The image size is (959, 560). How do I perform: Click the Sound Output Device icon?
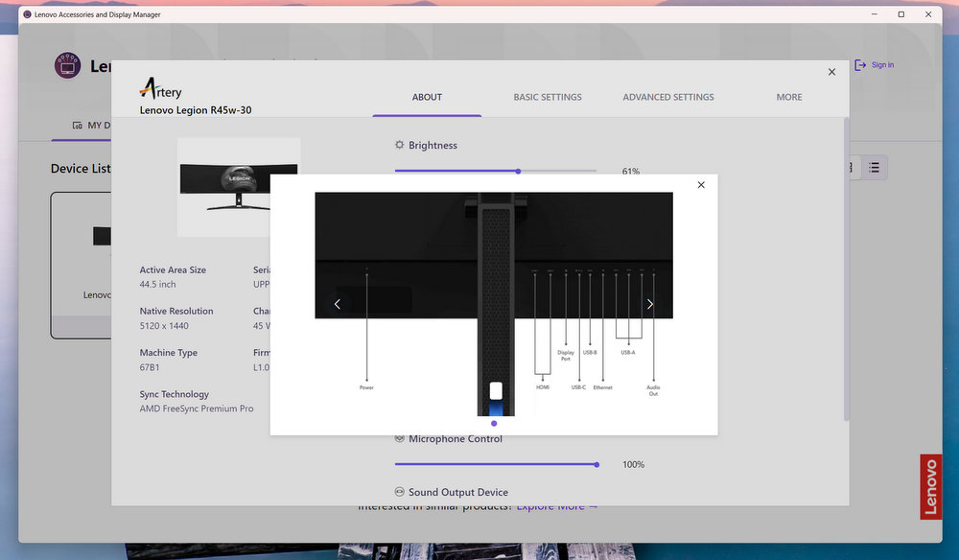pyautogui.click(x=400, y=492)
